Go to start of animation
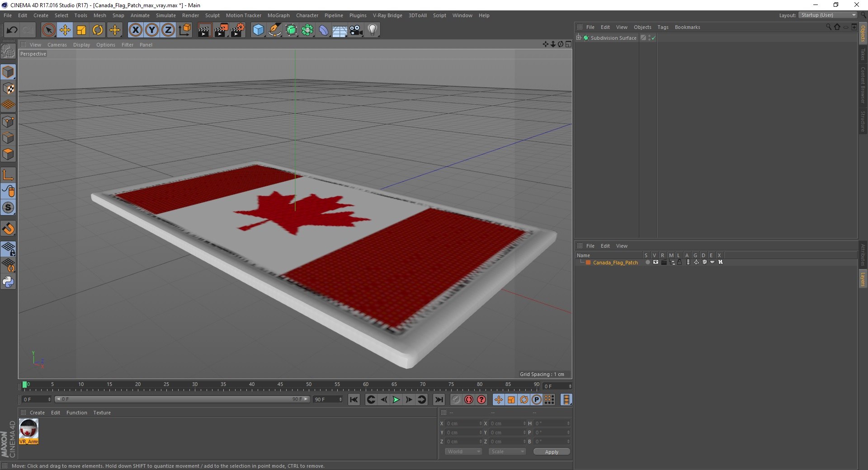The image size is (868, 470). (x=354, y=399)
